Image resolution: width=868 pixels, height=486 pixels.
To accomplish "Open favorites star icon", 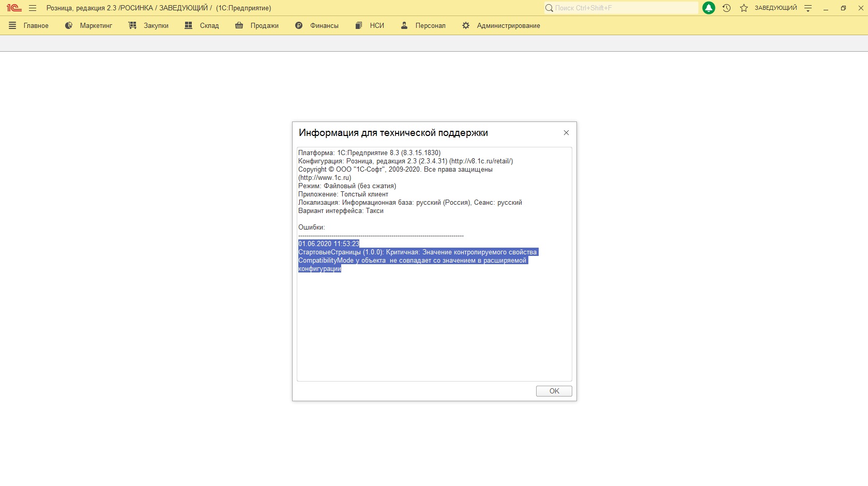I will (x=744, y=8).
